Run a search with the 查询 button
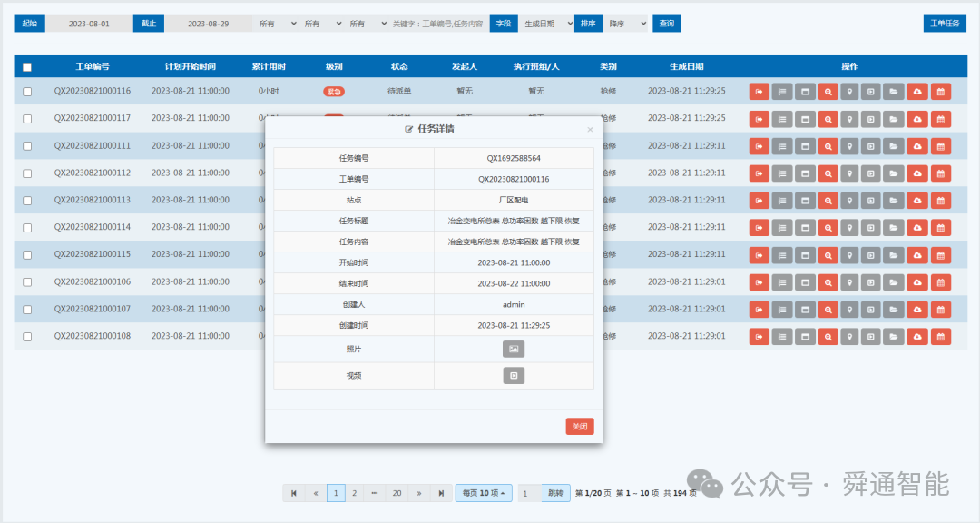Screen dimensions: 980x523 pyautogui.click(x=665, y=23)
